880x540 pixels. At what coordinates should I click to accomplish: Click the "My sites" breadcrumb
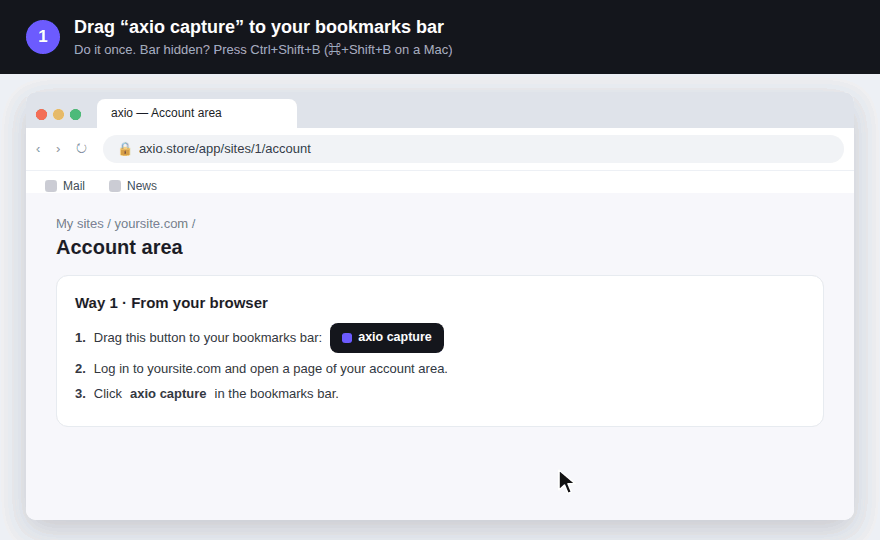(80, 223)
